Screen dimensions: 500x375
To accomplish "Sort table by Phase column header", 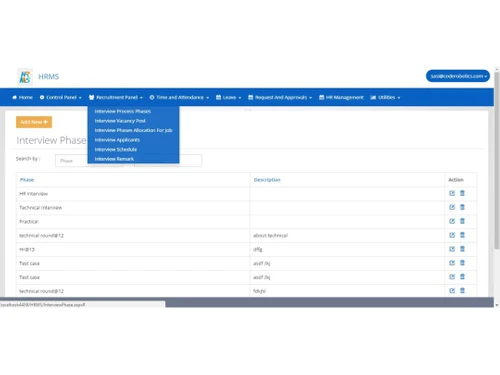I will click(x=27, y=180).
